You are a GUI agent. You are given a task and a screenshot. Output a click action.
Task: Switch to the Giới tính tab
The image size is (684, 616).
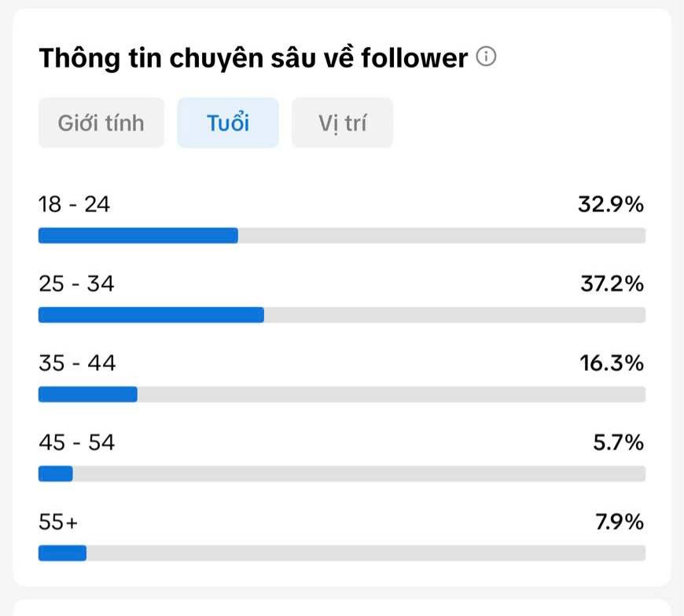pos(101,123)
